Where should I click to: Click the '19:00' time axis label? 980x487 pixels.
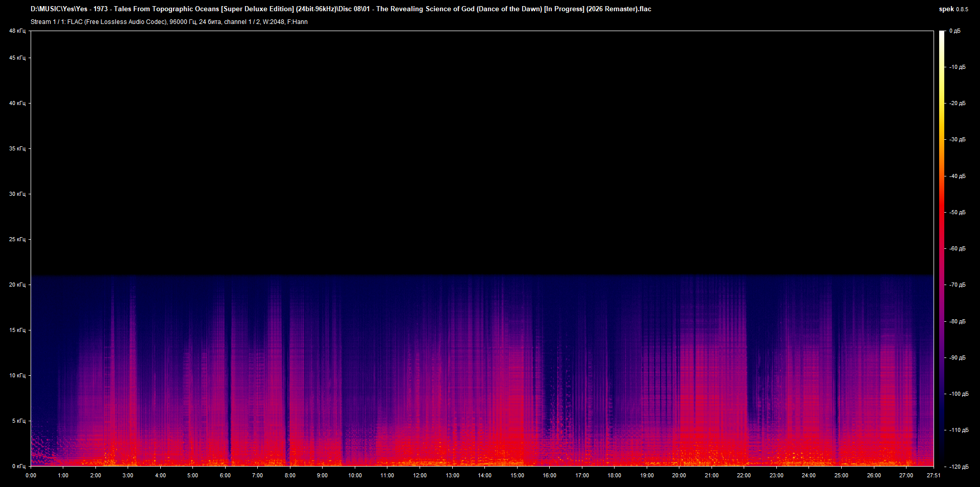click(647, 475)
